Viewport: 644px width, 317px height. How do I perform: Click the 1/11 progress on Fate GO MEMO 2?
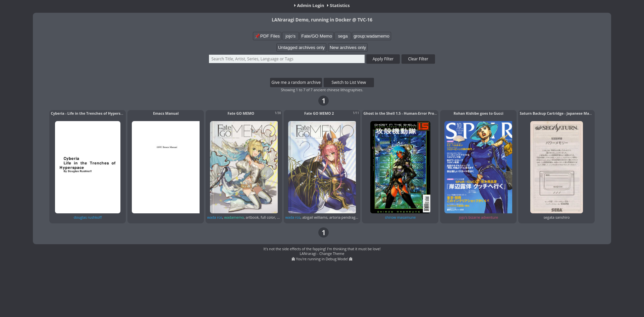coord(356,113)
